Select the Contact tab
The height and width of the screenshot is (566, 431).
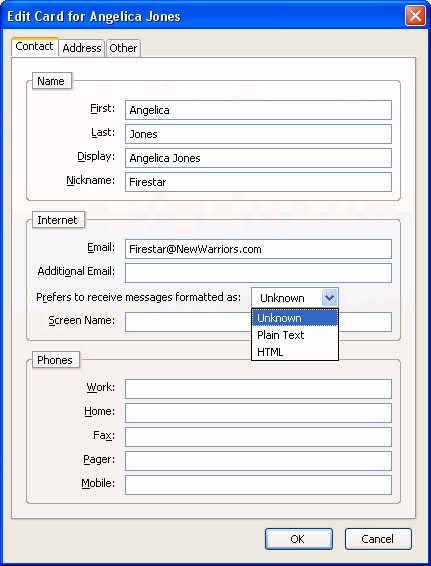(x=35, y=47)
